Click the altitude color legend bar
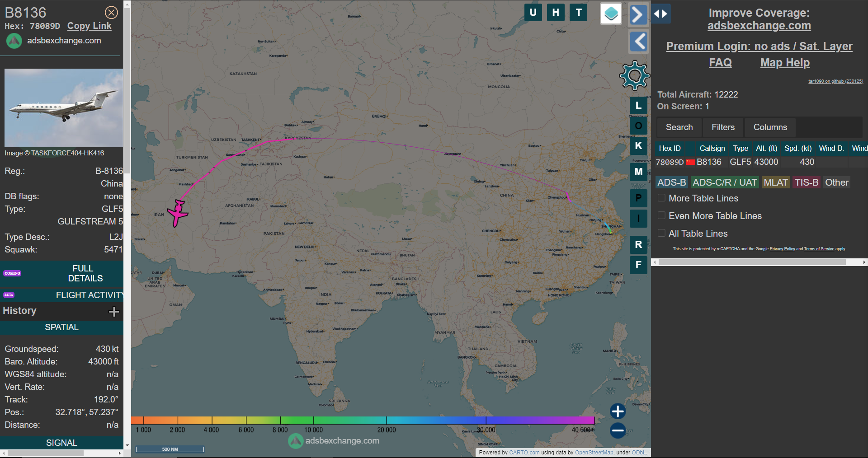Screen dimensions: 868x458 pyautogui.click(x=363, y=421)
